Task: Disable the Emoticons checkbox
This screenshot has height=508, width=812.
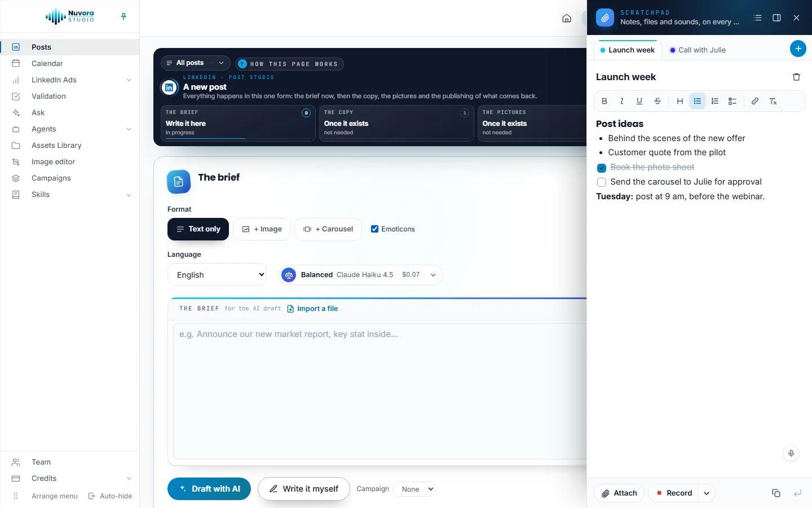Action: tap(374, 229)
